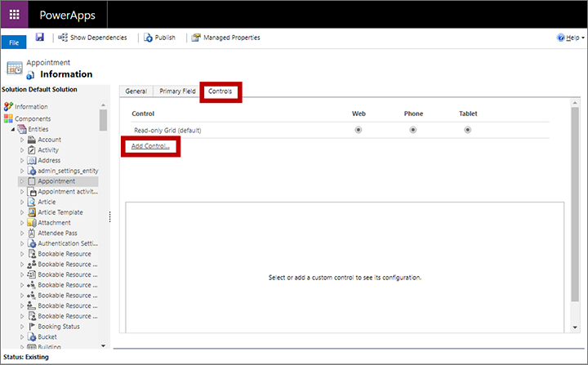Click the Publish toolbar icon

coord(147,38)
